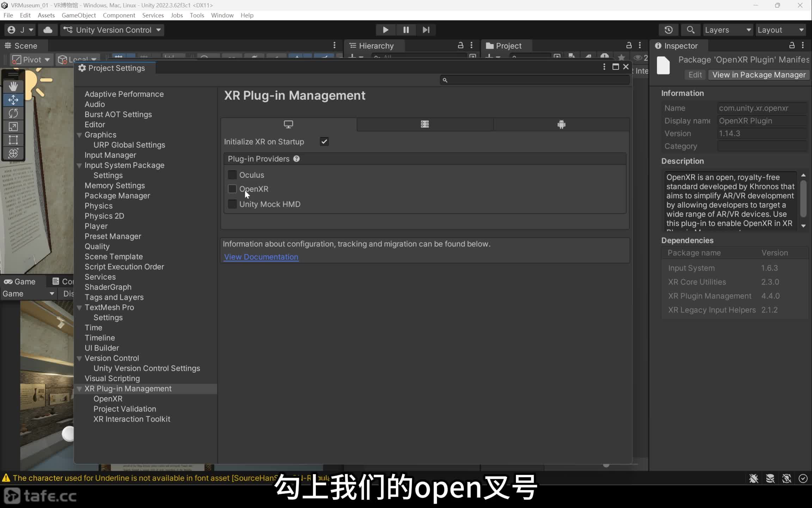Select the Package Manager settings category
This screenshot has width=812, height=508.
117,196
